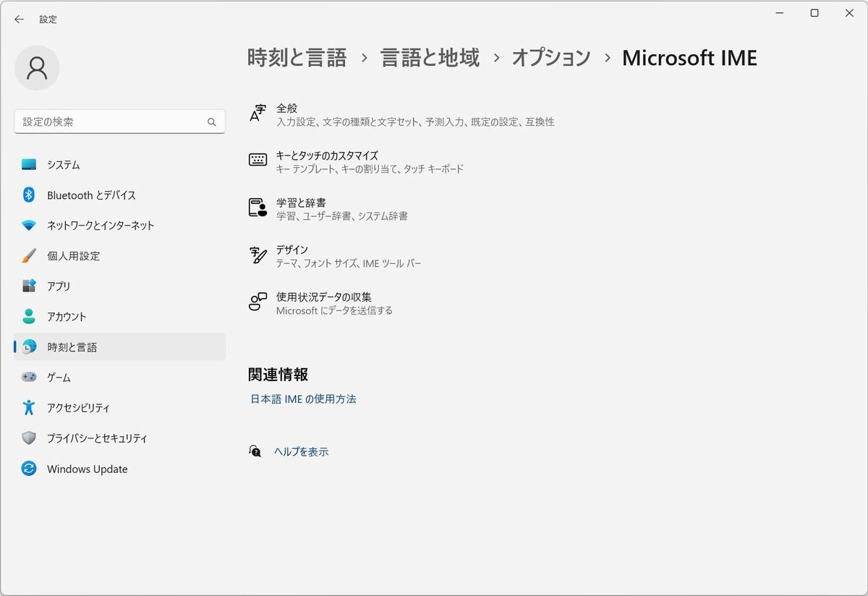This screenshot has width=868, height=596.
Task: Select the システム monitor icon
Action: 29,165
